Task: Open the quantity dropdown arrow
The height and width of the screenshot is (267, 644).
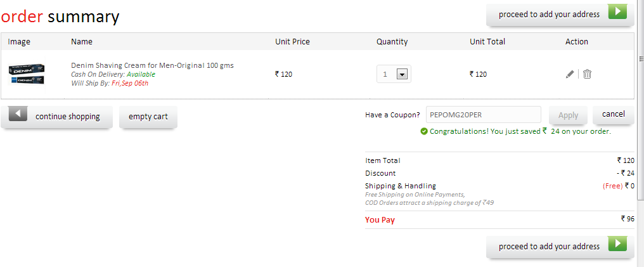Action: [402, 74]
